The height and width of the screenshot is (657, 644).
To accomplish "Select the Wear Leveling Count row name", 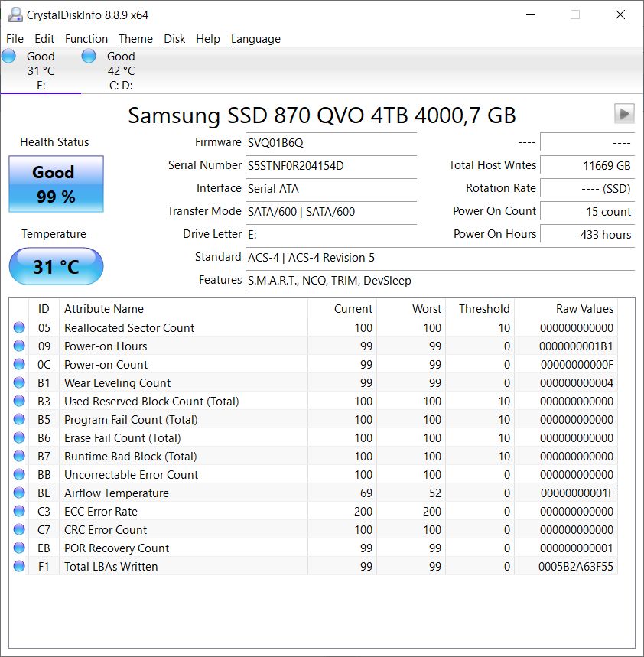I will pos(117,383).
